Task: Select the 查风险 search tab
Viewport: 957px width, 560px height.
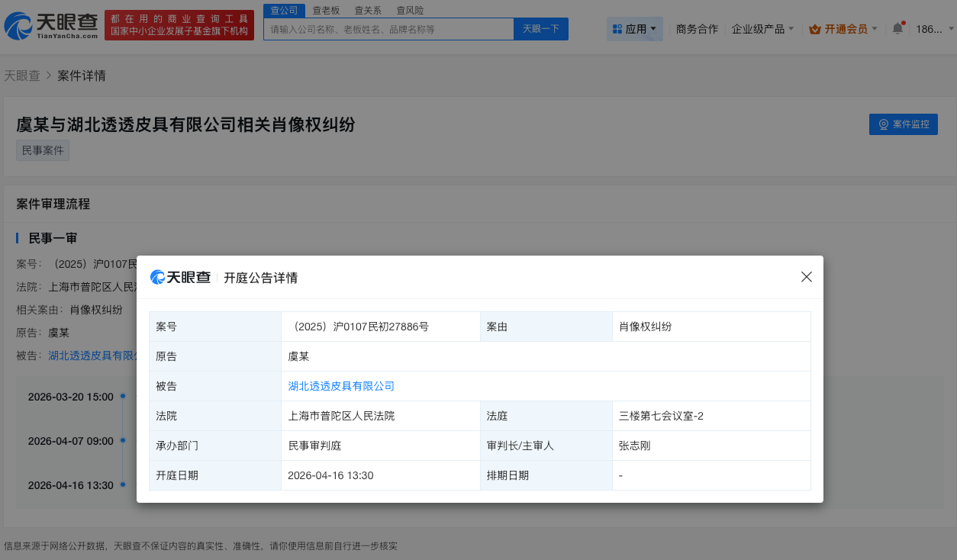Action: [x=411, y=10]
